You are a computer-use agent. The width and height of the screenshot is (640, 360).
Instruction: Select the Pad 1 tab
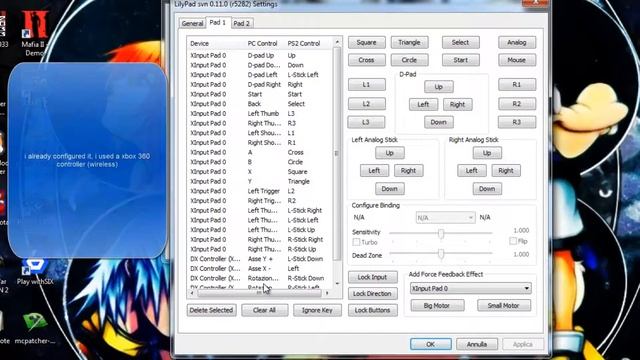point(218,22)
